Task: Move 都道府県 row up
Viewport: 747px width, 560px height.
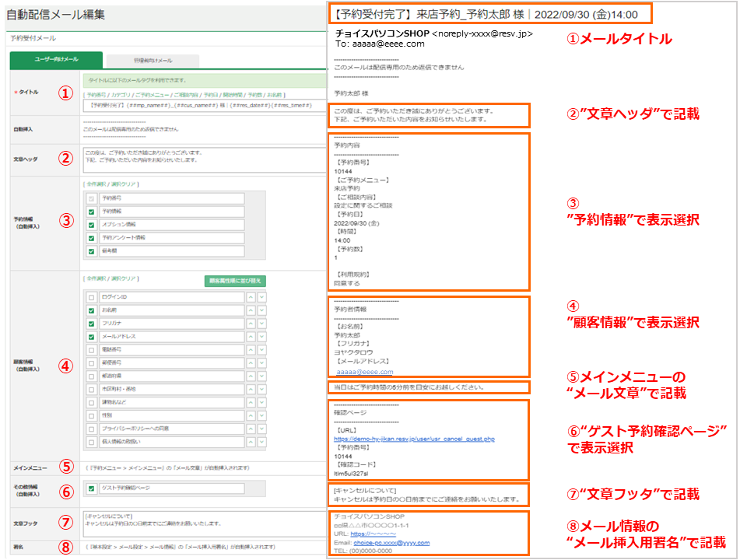Action: tap(251, 376)
